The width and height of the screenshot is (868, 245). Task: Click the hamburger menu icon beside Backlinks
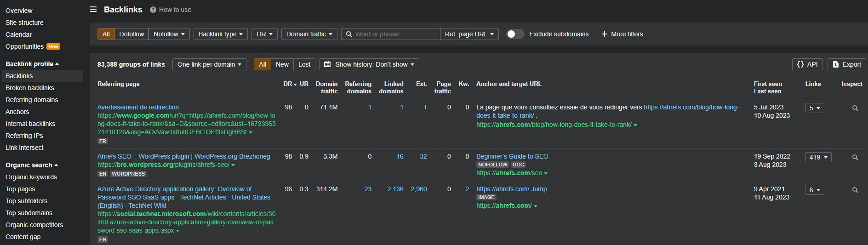pos(93,9)
